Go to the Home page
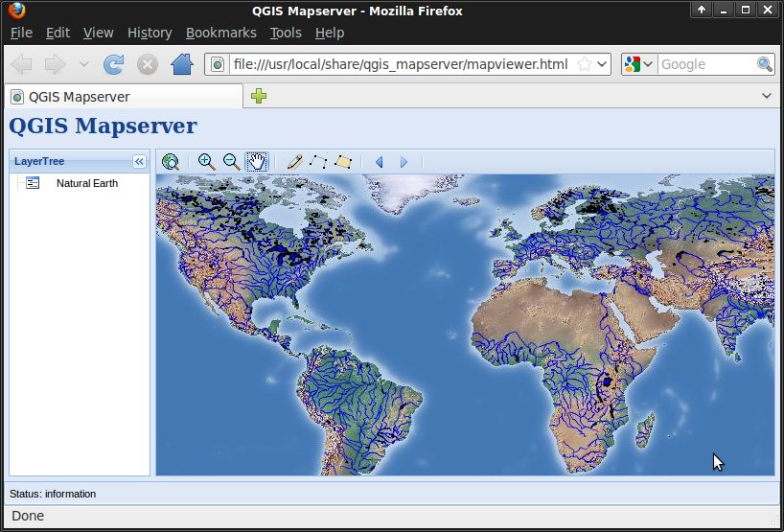The image size is (784, 532). pos(182,64)
